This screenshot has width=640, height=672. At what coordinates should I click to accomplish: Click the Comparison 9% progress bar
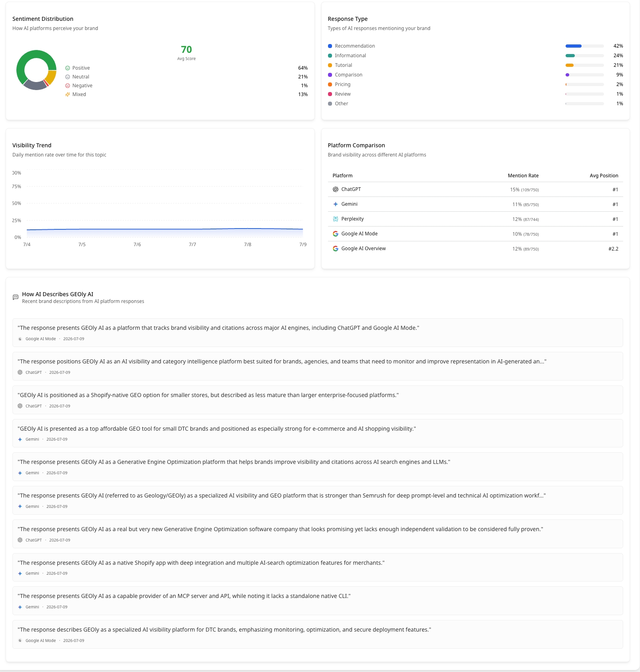[x=585, y=75]
